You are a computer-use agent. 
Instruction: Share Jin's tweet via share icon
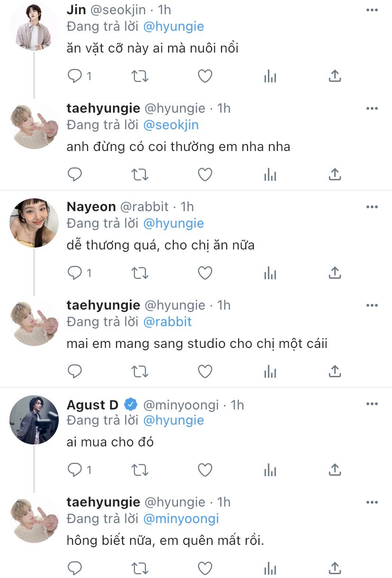click(x=335, y=76)
